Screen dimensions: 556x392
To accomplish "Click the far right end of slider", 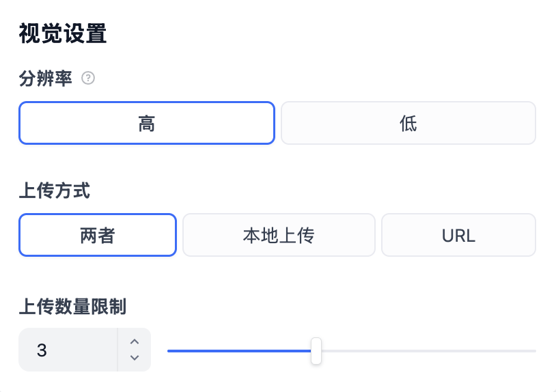I will [x=534, y=351].
